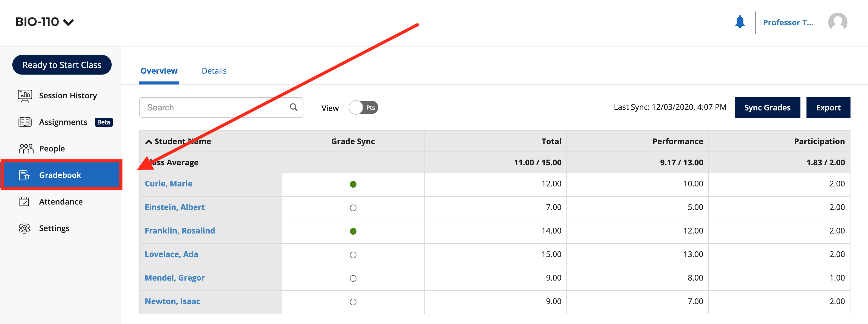Click Curie, Marie's green sync indicator
Image resolution: width=868 pixels, height=324 pixels.
click(353, 184)
